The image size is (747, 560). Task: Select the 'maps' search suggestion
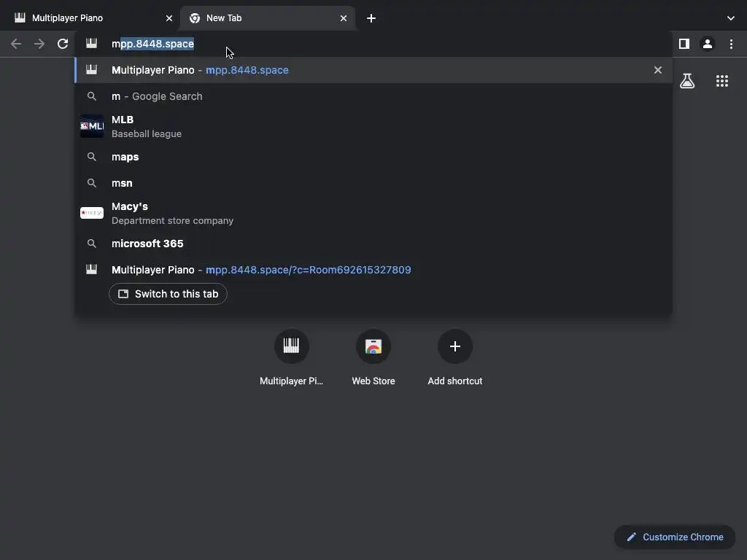[373, 157]
